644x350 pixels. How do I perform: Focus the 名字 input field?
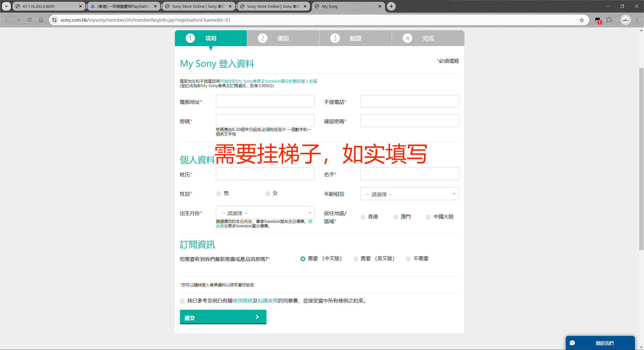point(410,174)
